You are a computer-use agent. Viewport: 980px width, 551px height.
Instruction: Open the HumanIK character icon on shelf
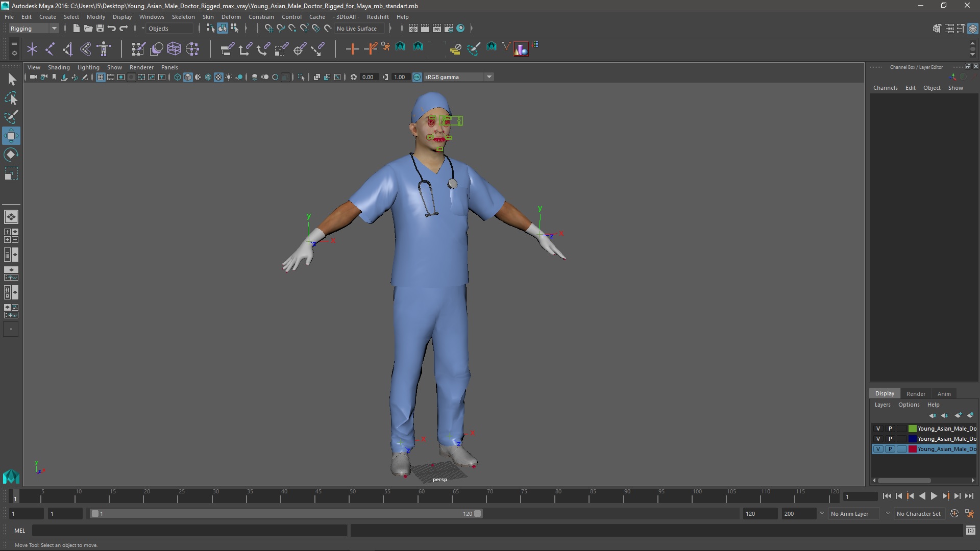tap(104, 49)
